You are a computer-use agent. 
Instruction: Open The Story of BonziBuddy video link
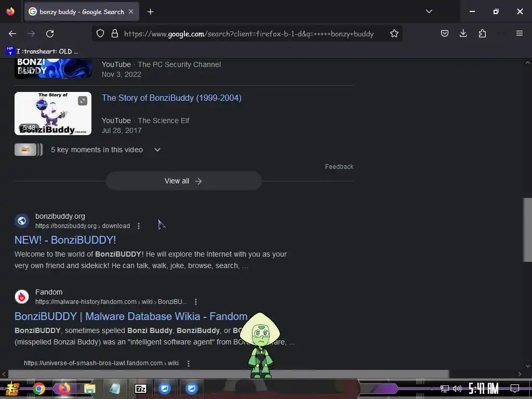pyautogui.click(x=171, y=98)
